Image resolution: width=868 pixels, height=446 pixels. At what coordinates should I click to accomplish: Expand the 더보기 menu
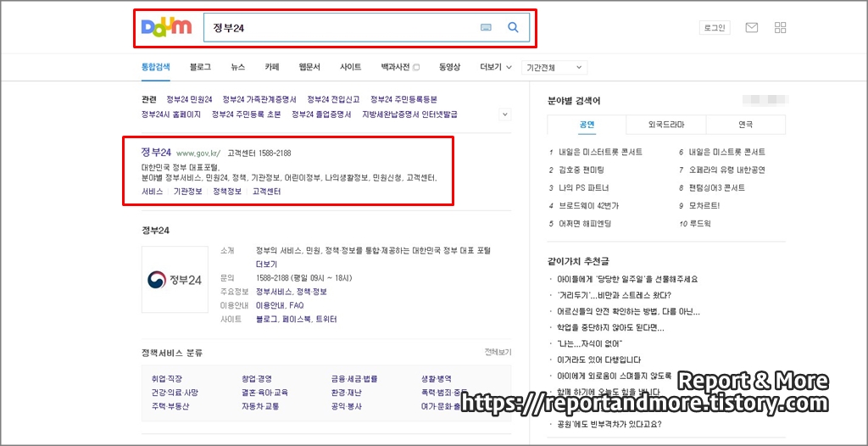coord(495,67)
